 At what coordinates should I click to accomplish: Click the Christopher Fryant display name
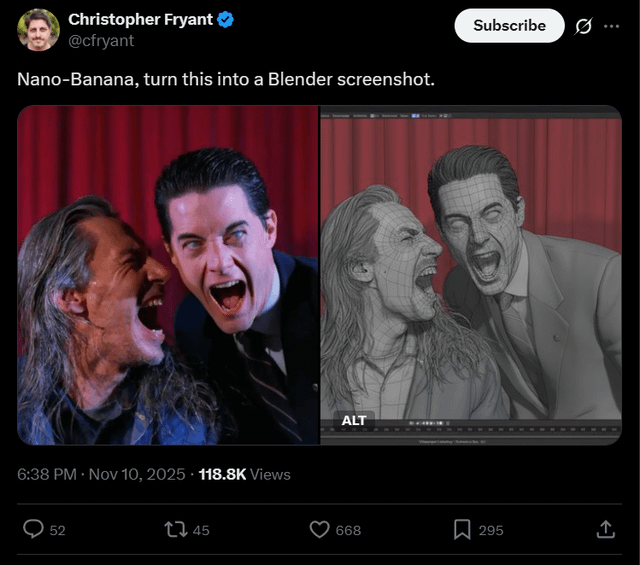point(140,20)
